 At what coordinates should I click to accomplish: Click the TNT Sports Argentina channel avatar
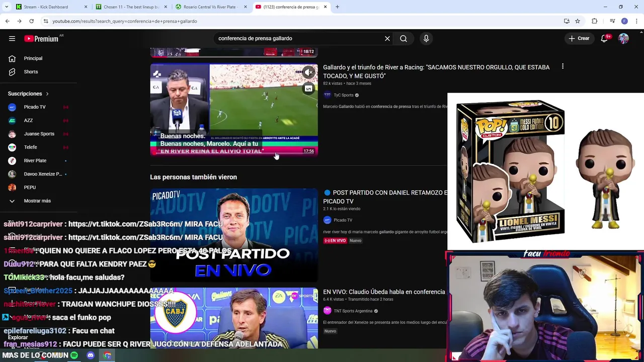tap(327, 311)
